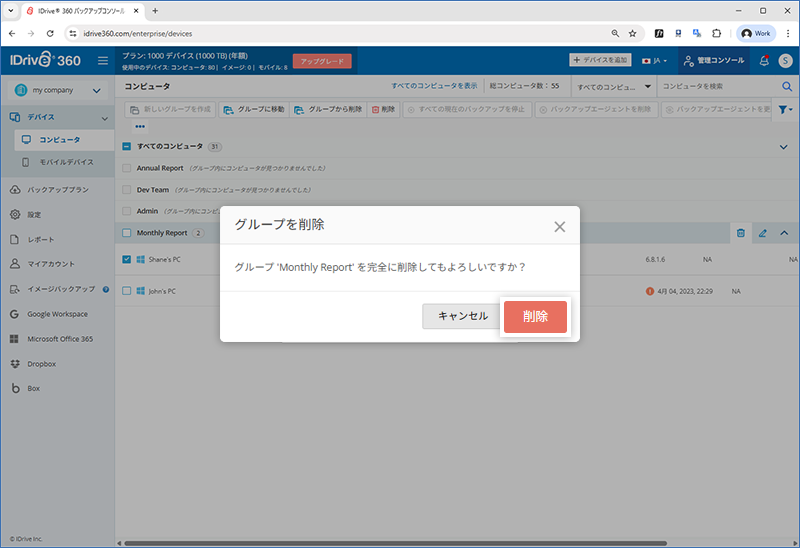This screenshot has width=800, height=548.
Task: Open the my company dropdown
Action: tap(57, 90)
